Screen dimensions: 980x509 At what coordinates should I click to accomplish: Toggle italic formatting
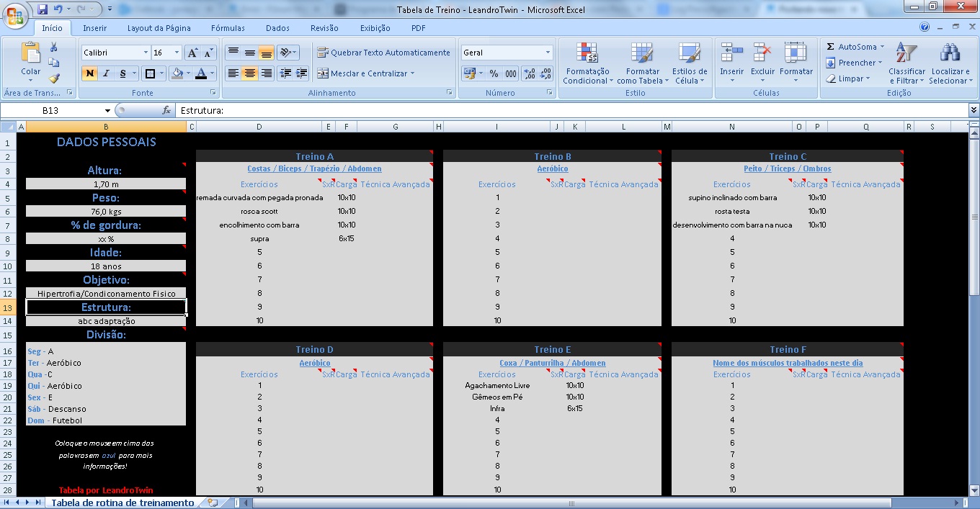106,73
